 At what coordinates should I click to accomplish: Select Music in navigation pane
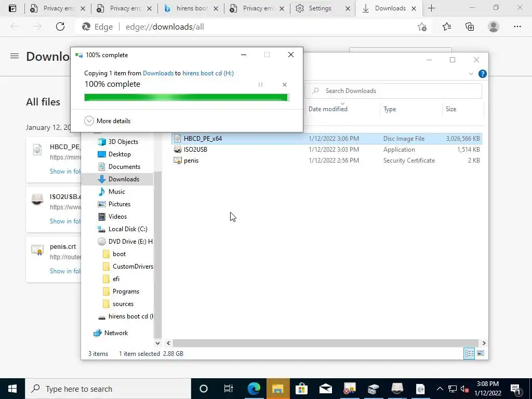coord(112,192)
